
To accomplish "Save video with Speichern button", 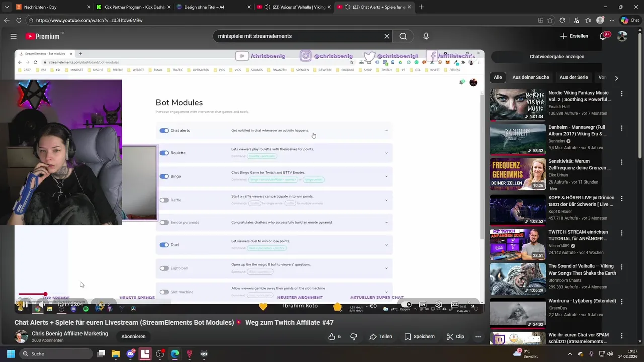I will click(x=419, y=337).
